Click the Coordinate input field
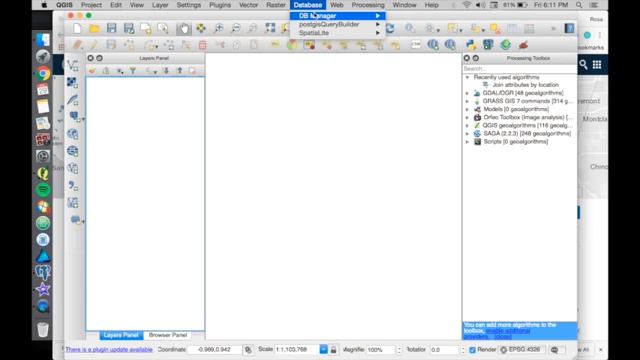640x360 pixels. pyautogui.click(x=214, y=350)
